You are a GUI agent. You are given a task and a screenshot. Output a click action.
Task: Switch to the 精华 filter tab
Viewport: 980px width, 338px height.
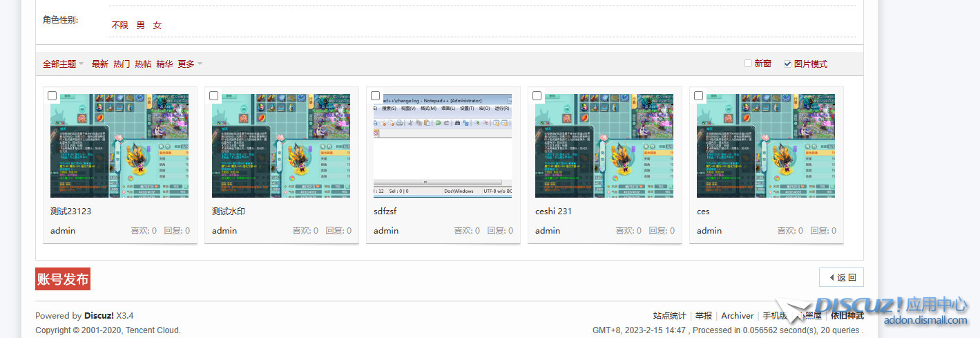(x=164, y=64)
